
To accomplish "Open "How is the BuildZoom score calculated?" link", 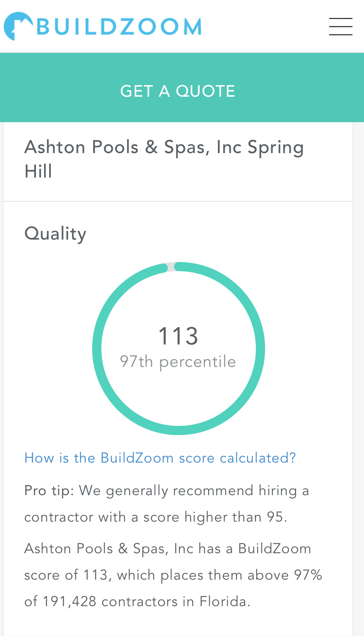I will [160, 458].
